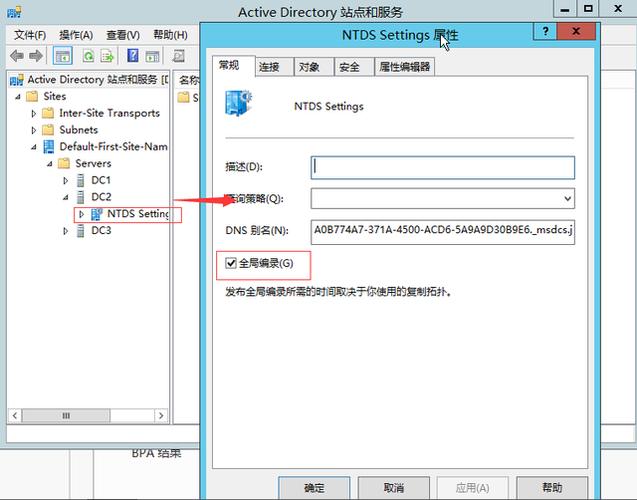The width and height of the screenshot is (637, 500).
Task: Click the 确定 button
Action: [x=314, y=487]
